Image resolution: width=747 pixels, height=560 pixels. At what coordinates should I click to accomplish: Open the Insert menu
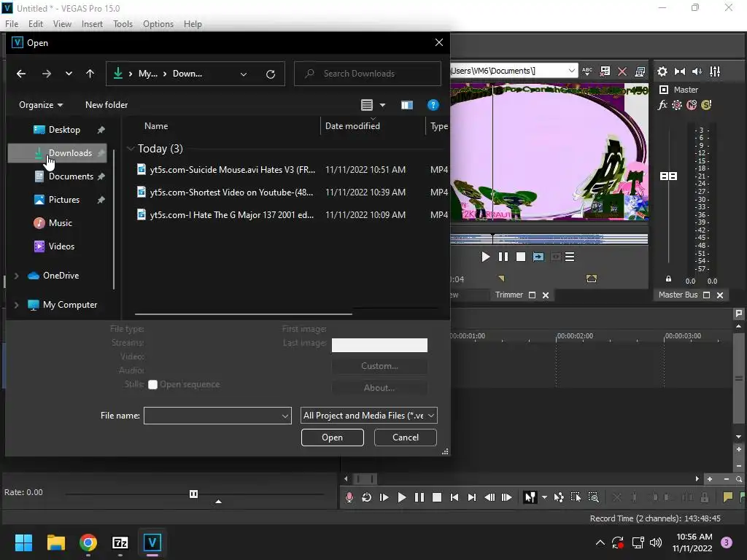click(x=92, y=24)
